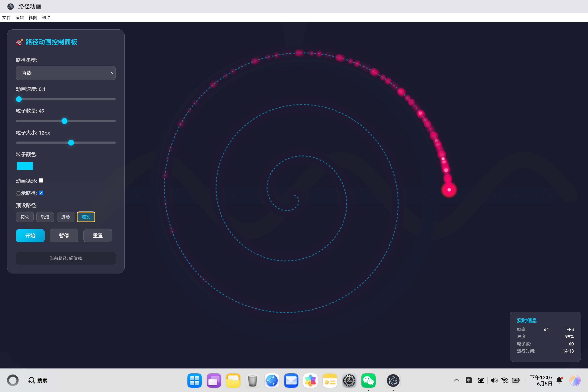Open the keyboard tray icon

coord(481,380)
